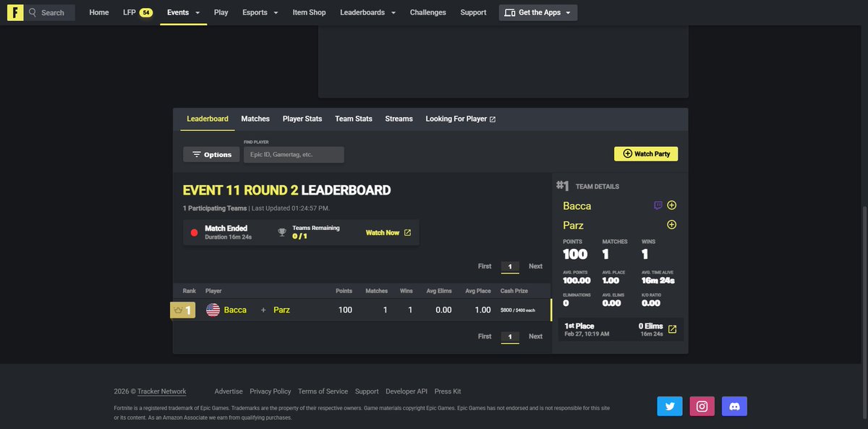Click the crown rank 1 badge
The height and width of the screenshot is (429, 868).
(x=182, y=310)
